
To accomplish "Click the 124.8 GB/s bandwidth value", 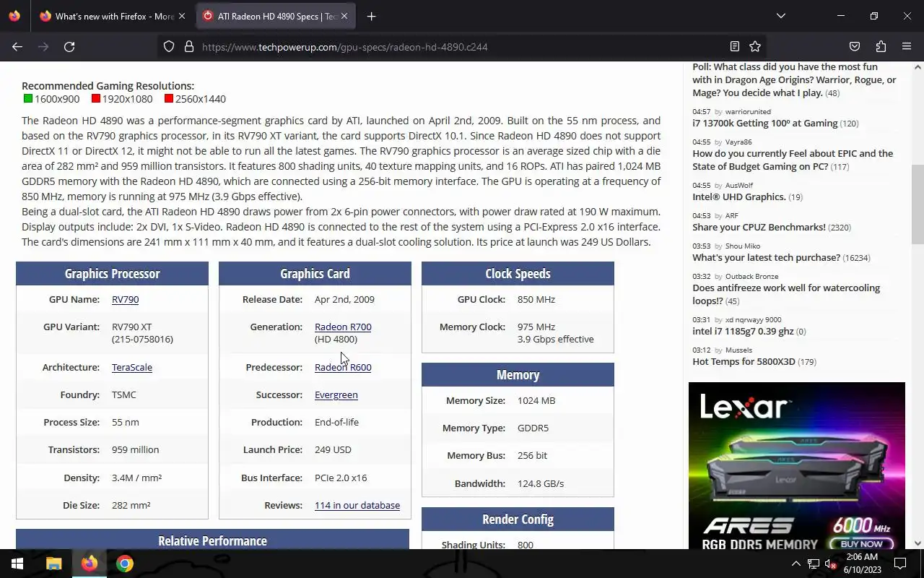I will coord(541,483).
